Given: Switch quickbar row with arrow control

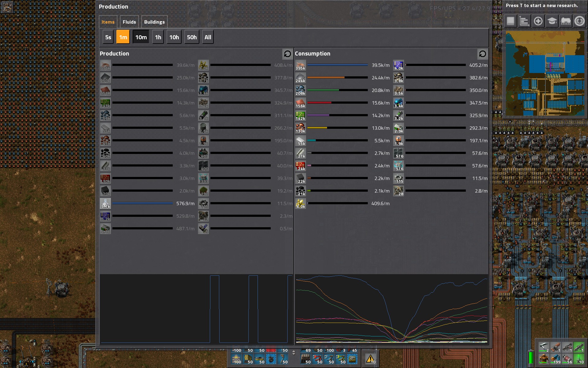Looking at the screenshot, I should [x=294, y=353].
